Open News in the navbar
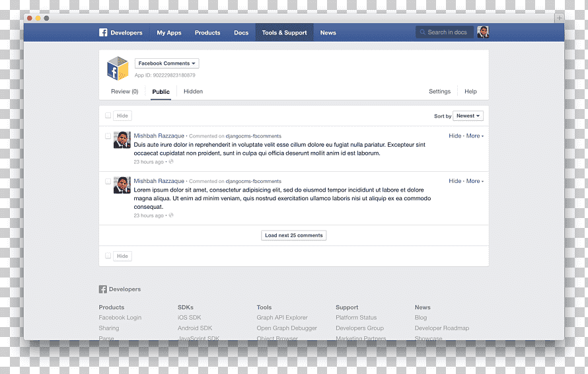588x374 pixels. pyautogui.click(x=328, y=32)
